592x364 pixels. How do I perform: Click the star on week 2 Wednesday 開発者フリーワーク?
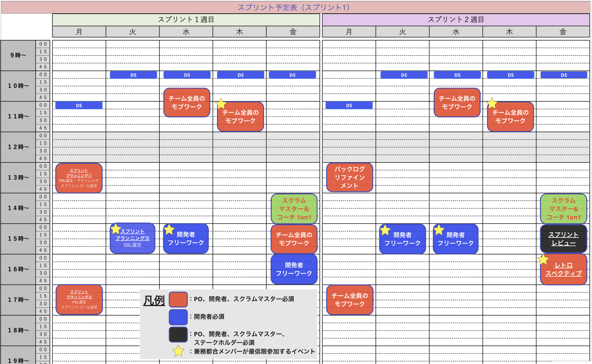439,230
